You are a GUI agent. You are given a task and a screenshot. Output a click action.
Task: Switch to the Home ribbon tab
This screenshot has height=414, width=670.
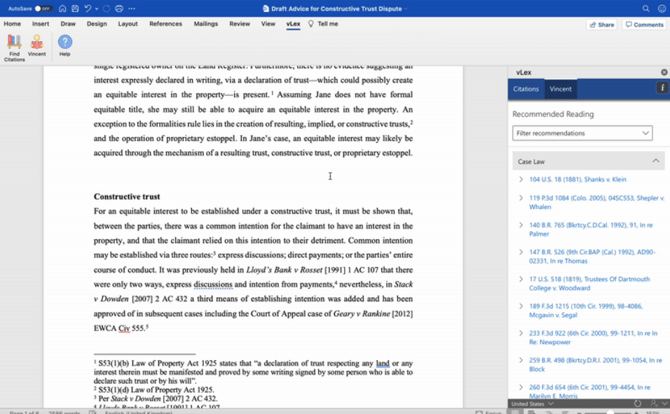click(x=12, y=24)
